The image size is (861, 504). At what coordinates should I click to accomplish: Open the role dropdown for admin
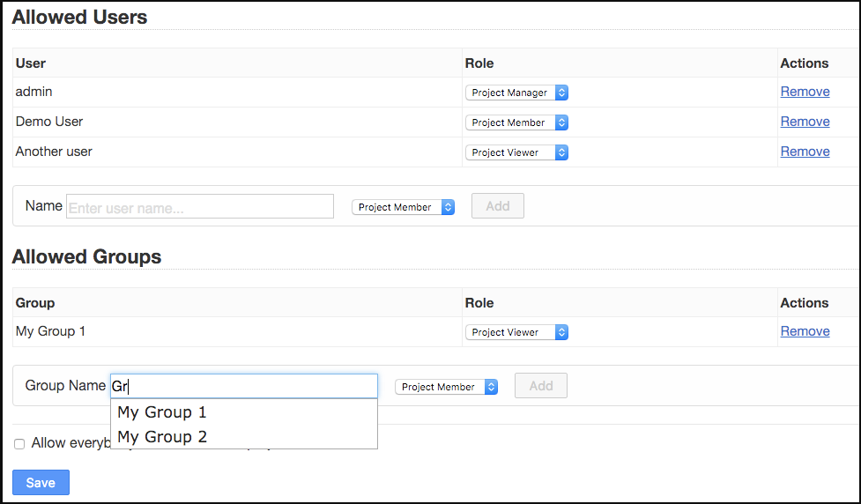pyautogui.click(x=516, y=93)
